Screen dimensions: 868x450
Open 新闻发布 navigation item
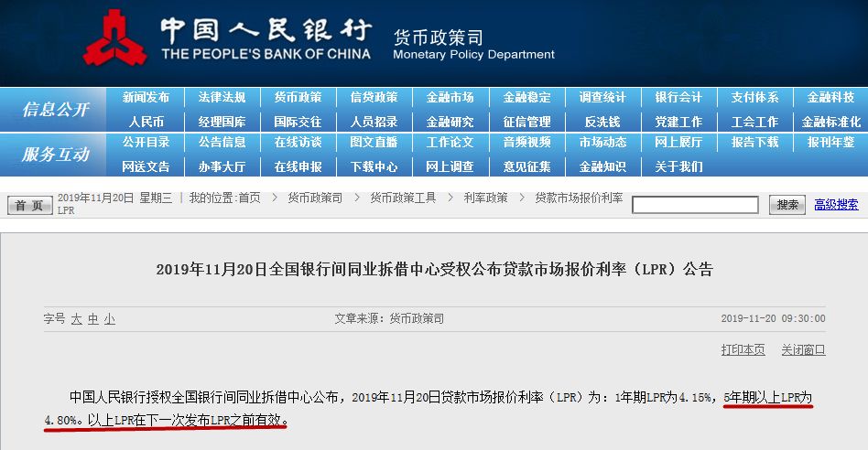tap(146, 97)
